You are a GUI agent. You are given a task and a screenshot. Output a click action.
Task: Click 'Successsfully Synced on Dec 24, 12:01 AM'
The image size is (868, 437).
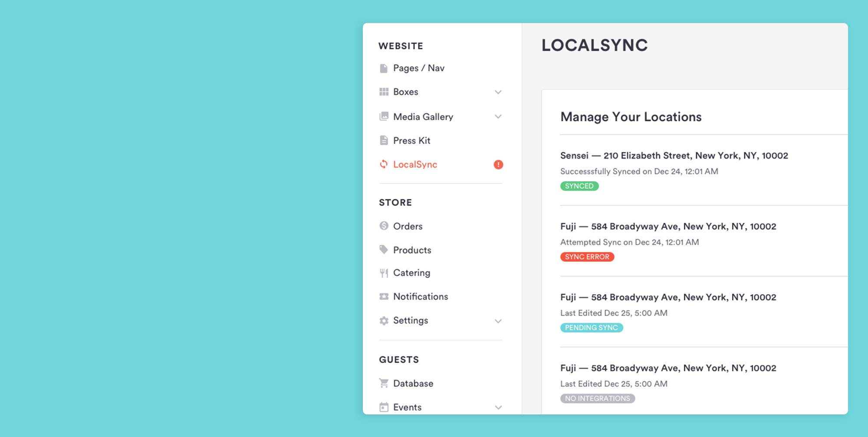click(x=639, y=171)
